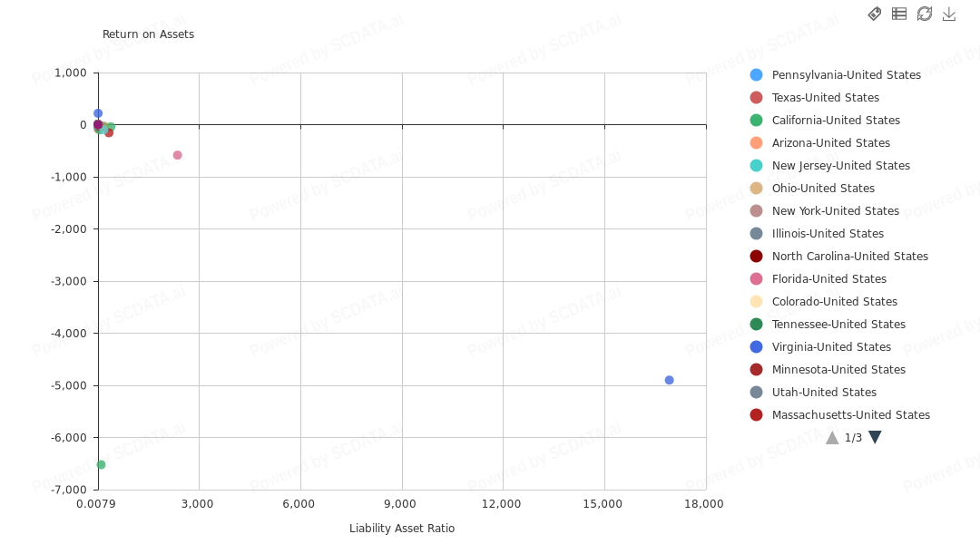This screenshot has height=544, width=980.
Task: Select Illinois-United States in the legend
Action: click(828, 234)
